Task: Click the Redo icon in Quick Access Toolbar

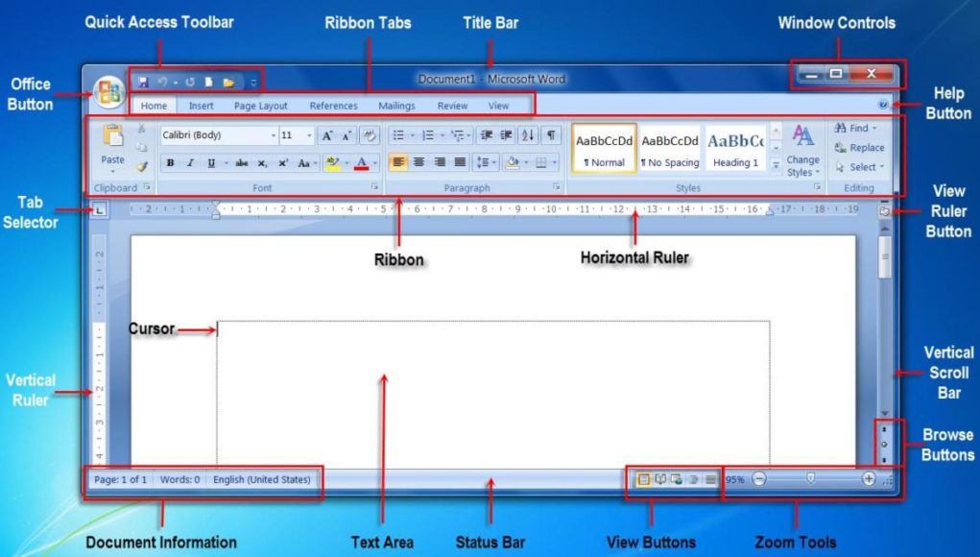Action: [x=190, y=82]
